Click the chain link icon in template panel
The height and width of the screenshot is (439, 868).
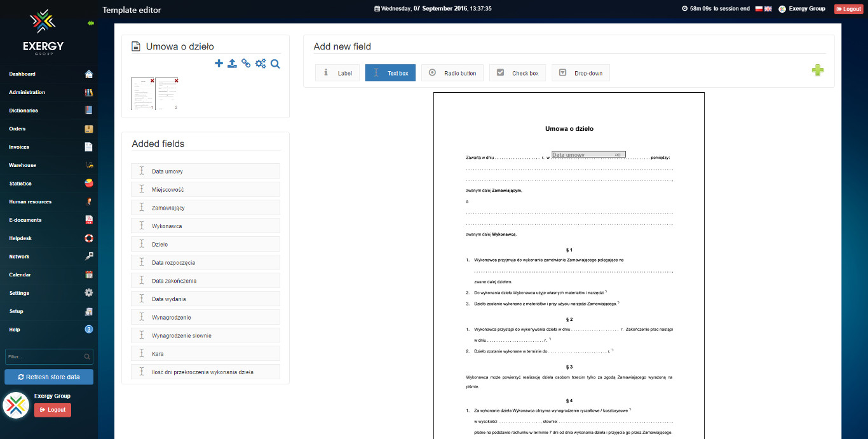coord(246,64)
